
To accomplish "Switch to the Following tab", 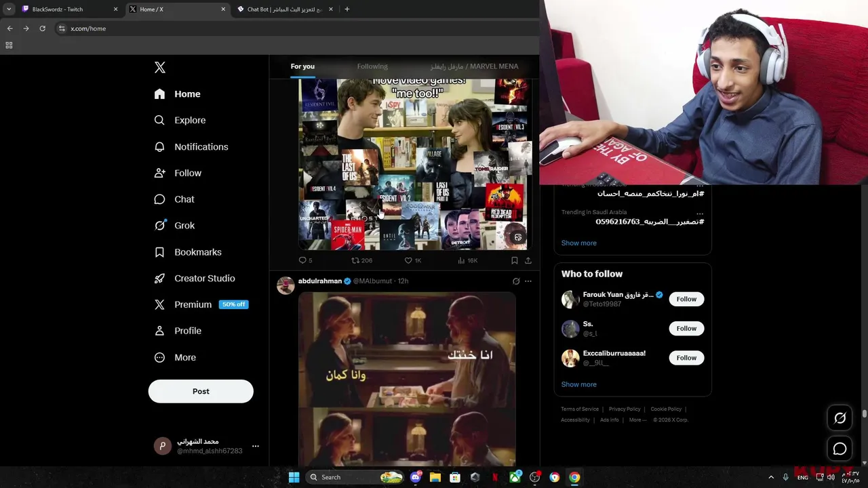I will point(372,66).
